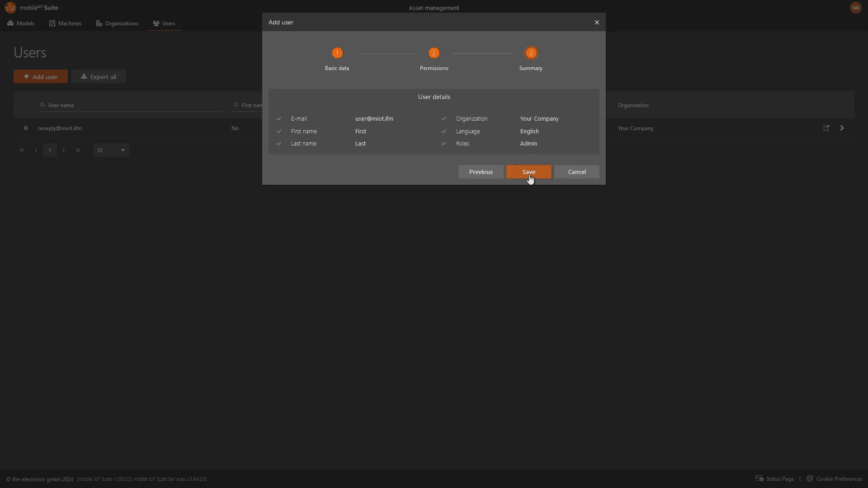
Task: Go to last page double-chevron
Action: pyautogui.click(x=78, y=150)
